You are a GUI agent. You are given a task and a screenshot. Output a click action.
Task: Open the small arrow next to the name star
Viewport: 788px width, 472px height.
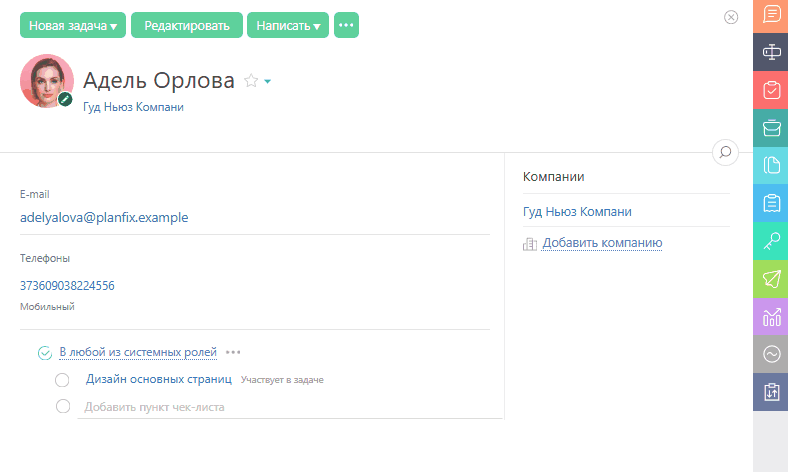[x=267, y=81]
